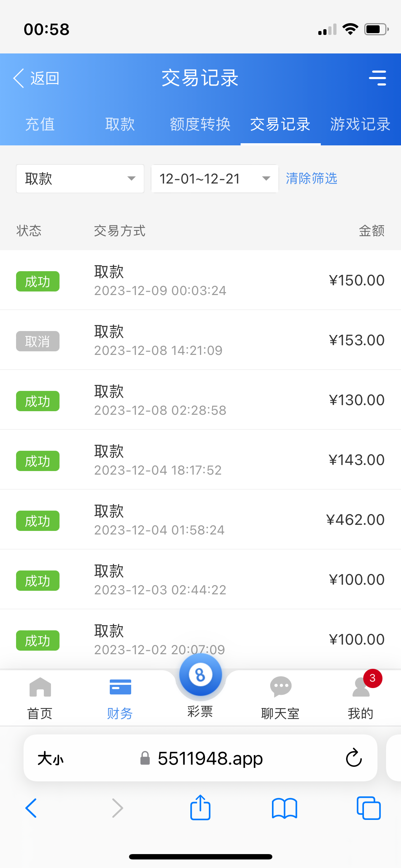
Task: Switch to the 充值 tab
Action: (x=40, y=124)
